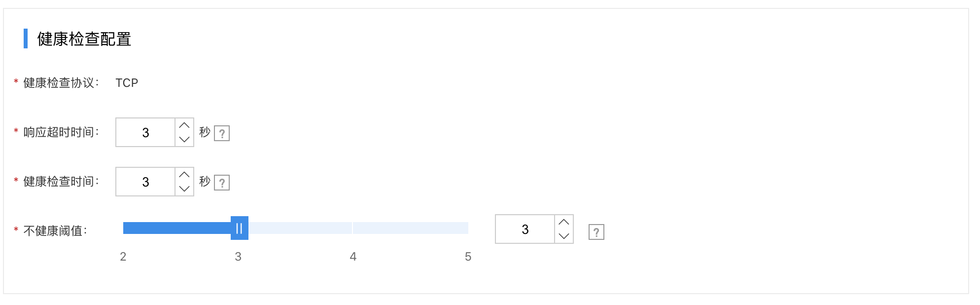This screenshot has height=305, width=980.
Task: Open help tooltip for 响应超时时间
Action: (x=222, y=133)
